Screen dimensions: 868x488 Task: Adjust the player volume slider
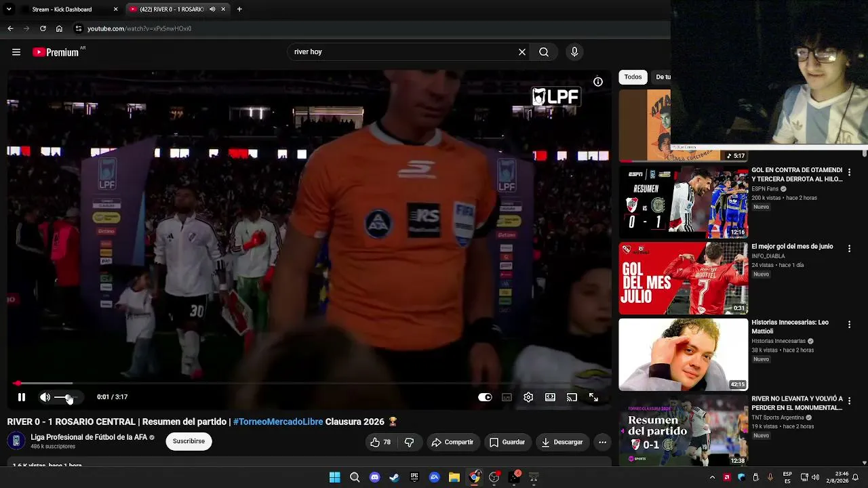click(x=66, y=397)
